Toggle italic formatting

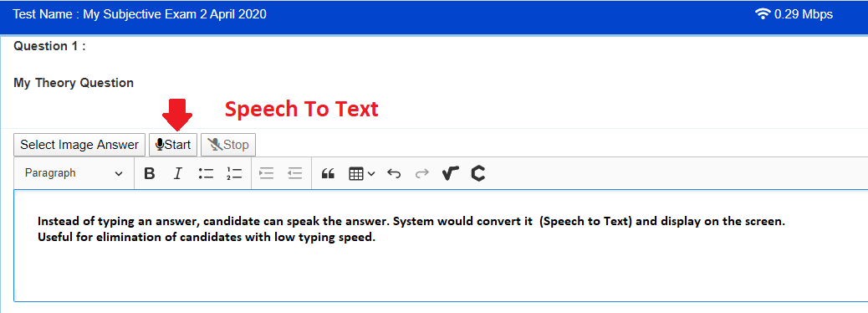[177, 174]
